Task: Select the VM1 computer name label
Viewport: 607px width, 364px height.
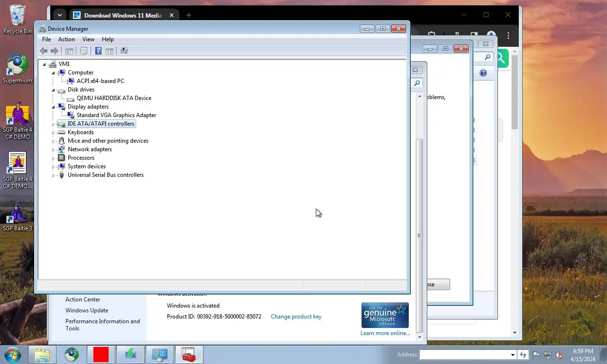Action: click(64, 64)
